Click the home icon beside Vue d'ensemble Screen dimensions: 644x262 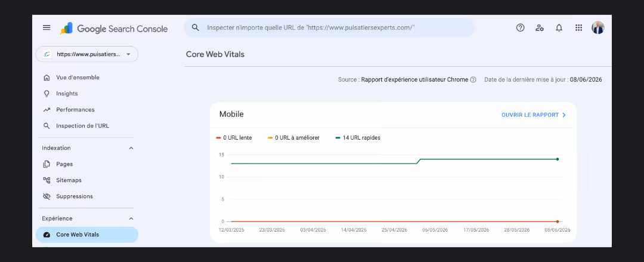point(47,78)
